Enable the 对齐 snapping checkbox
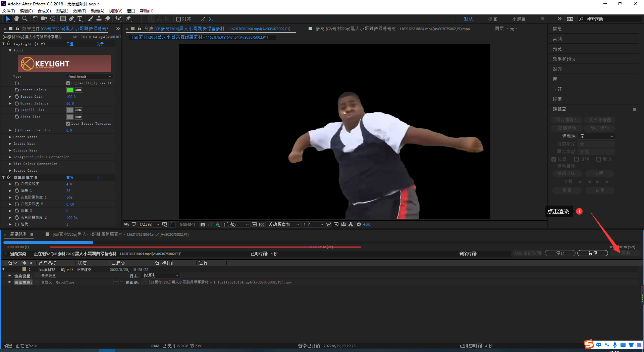Viewport: 644px width, 352px height. coord(178,19)
